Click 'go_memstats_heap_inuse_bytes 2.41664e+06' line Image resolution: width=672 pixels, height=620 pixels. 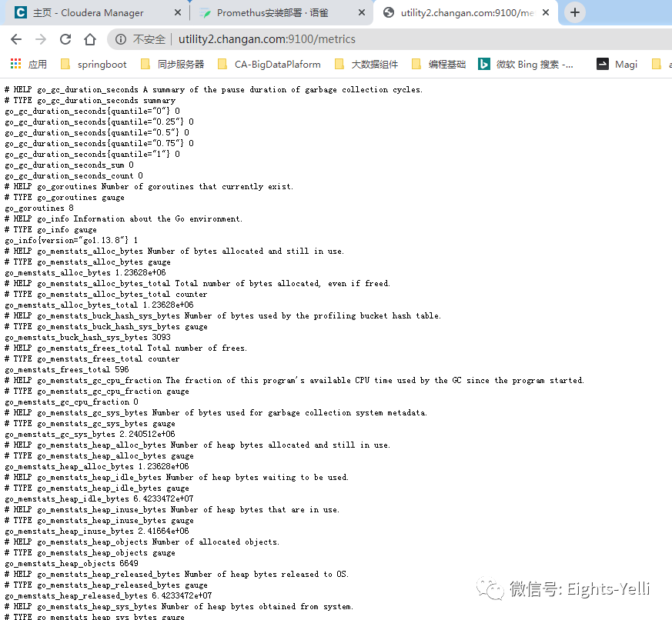(97, 531)
